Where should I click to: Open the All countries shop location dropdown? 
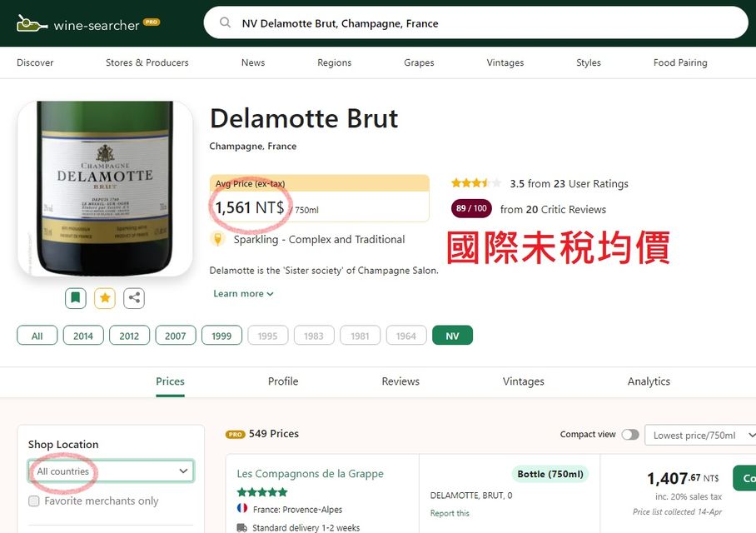point(111,471)
